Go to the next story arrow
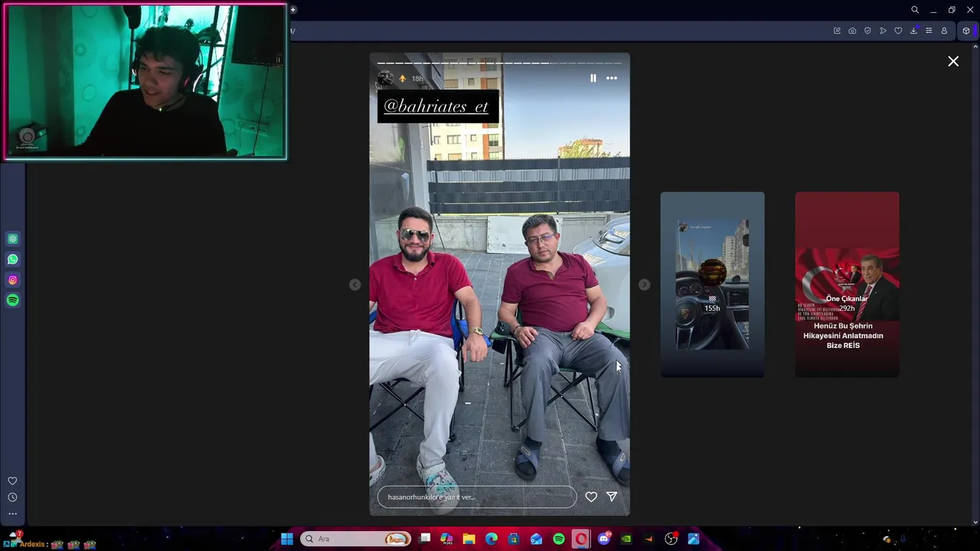The width and height of the screenshot is (980, 551). pyautogui.click(x=644, y=285)
